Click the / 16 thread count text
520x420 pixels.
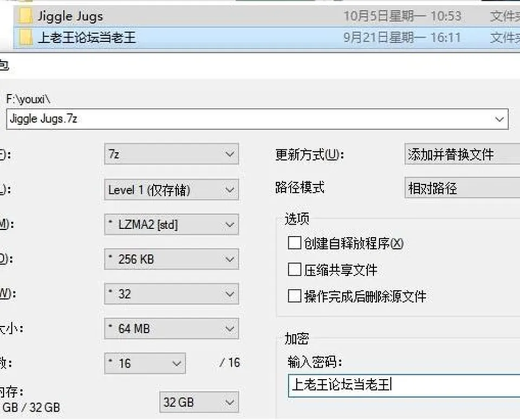pyautogui.click(x=230, y=363)
